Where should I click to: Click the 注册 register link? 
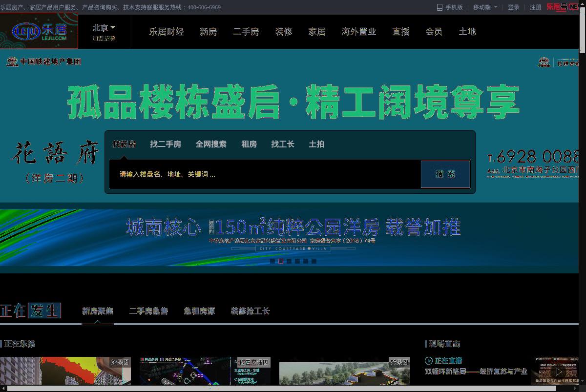(x=536, y=7)
